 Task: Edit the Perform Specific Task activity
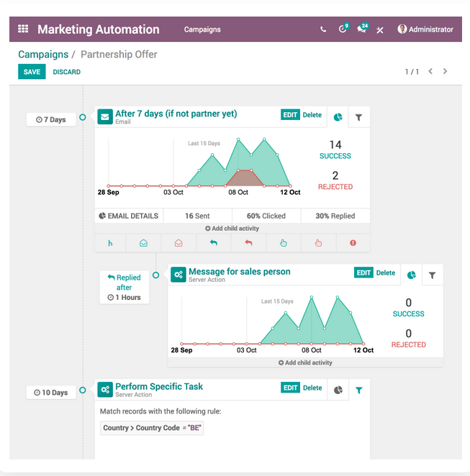290,388
